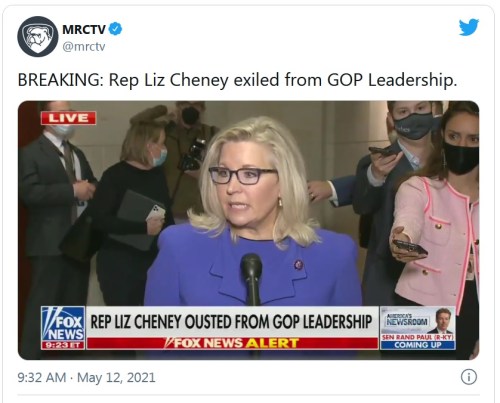Click the Fox News Alert red bar
Image resolution: width=500 pixels, height=403 pixels.
click(x=232, y=343)
